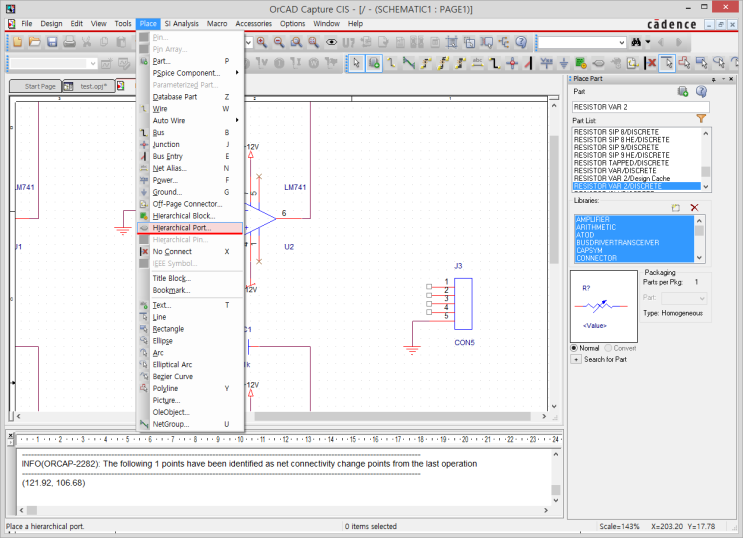Image resolution: width=743 pixels, height=538 pixels.
Task: Click the Place Power toolbar icon
Action: tap(546, 63)
